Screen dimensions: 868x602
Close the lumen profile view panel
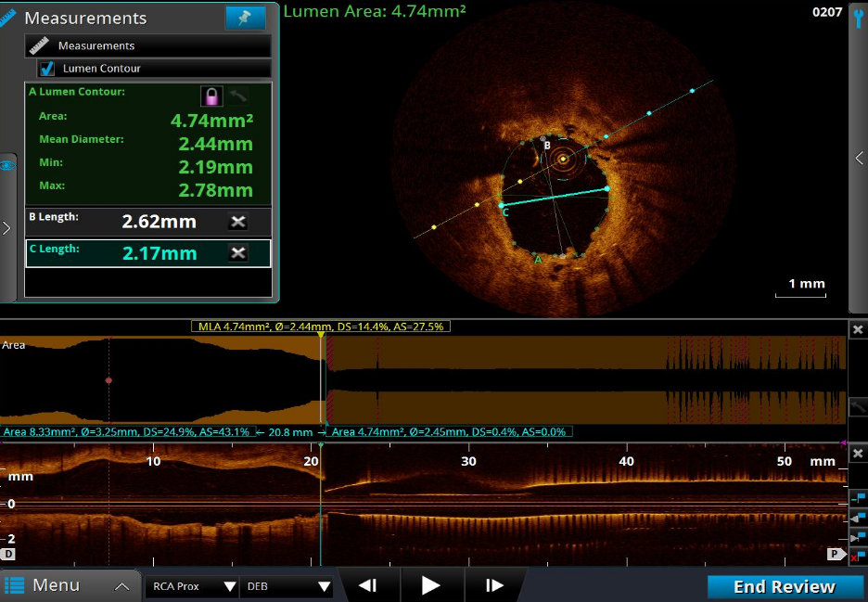[x=858, y=329]
